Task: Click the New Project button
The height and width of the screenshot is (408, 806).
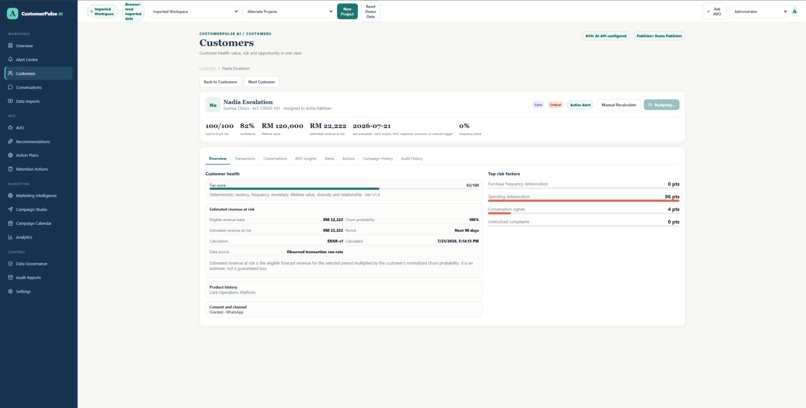Action: tap(347, 11)
